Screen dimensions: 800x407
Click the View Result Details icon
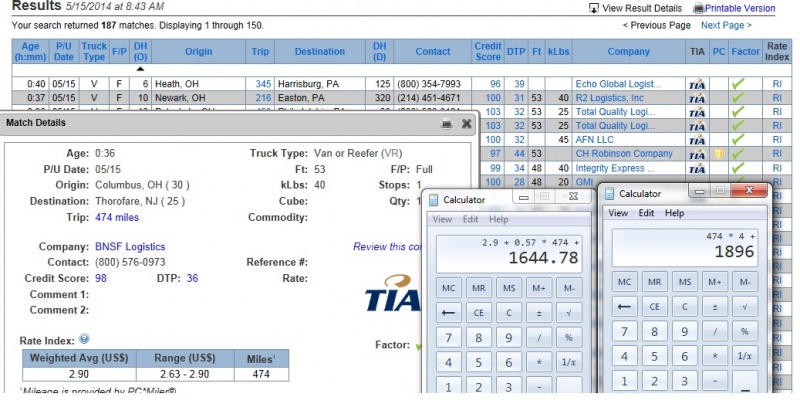pyautogui.click(x=593, y=8)
